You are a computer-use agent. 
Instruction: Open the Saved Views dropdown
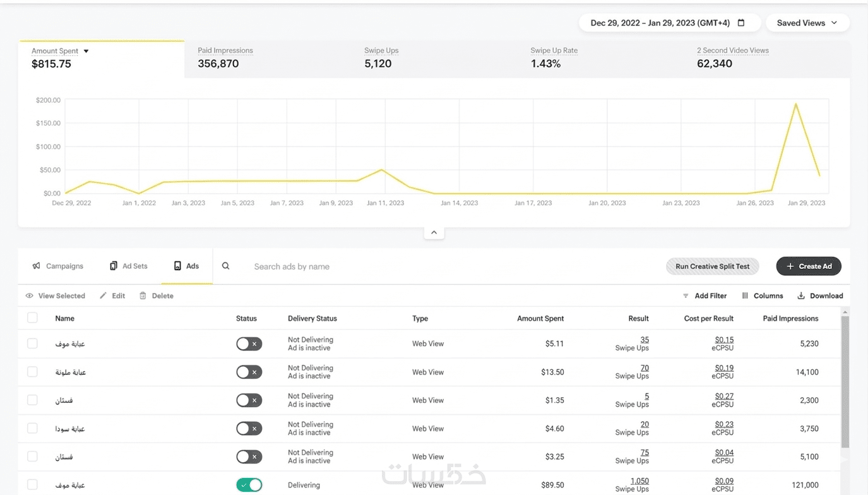807,23
